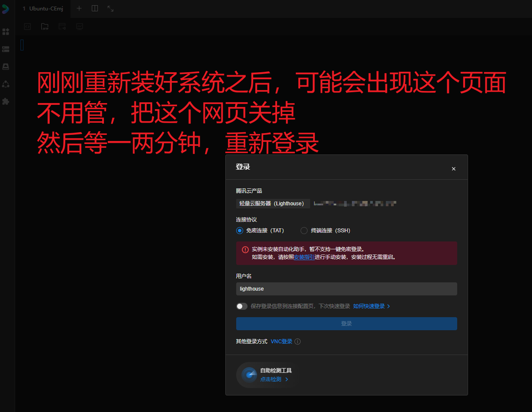The width and height of the screenshot is (532, 412).
Task: Close the 登录 dialog
Action: coord(454,169)
